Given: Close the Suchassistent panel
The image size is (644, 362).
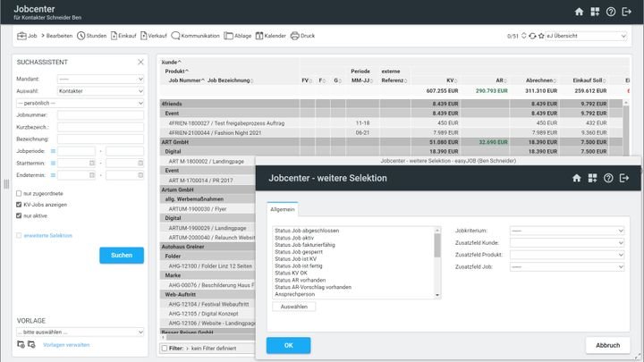Looking at the screenshot, I should pos(140,62).
